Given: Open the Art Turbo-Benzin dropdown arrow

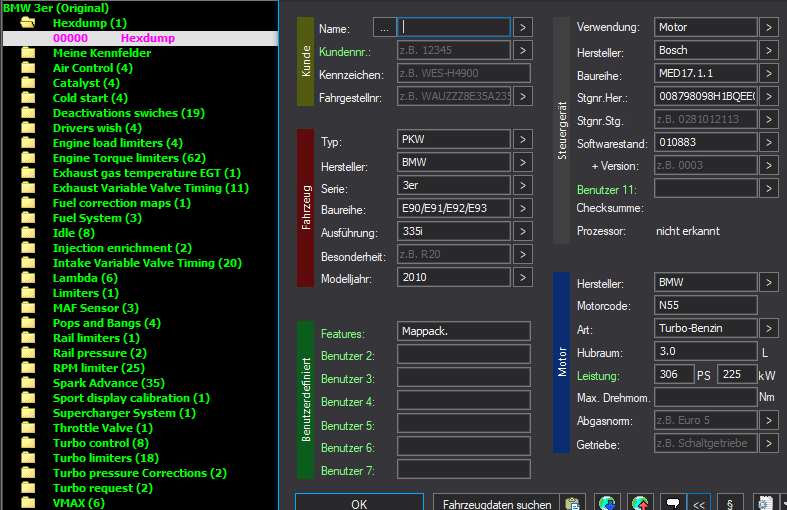Looking at the screenshot, I should [768, 328].
